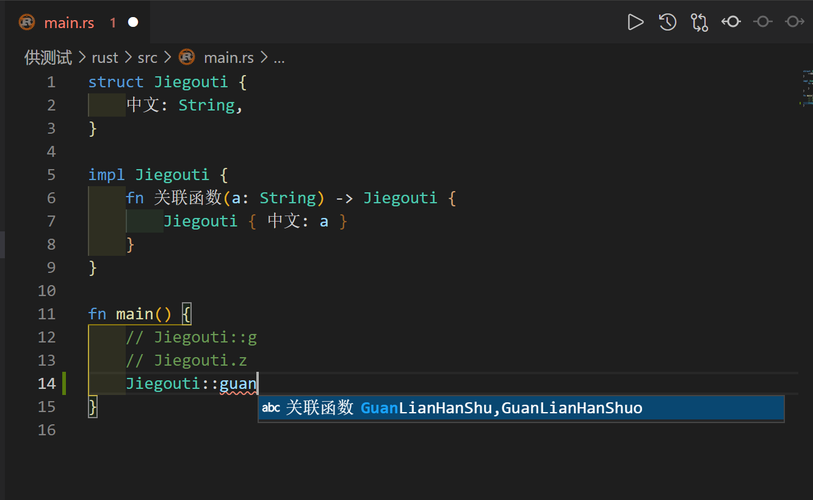The height and width of the screenshot is (500, 813).
Task: Click the problem count 1 on tab
Action: coord(113,23)
